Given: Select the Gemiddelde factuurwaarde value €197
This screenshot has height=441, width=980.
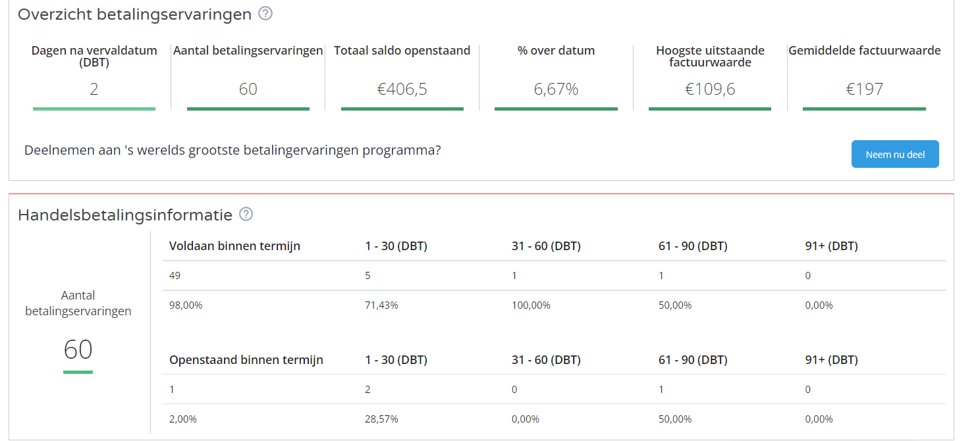Looking at the screenshot, I should (x=864, y=89).
